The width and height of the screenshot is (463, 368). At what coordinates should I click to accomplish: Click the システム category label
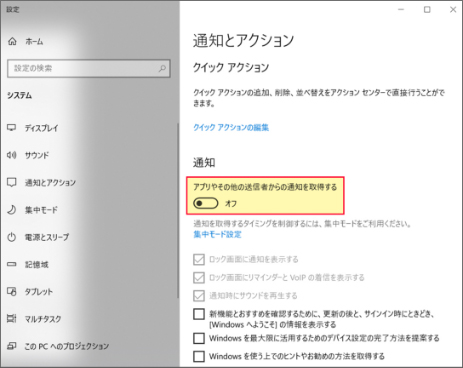(x=20, y=95)
